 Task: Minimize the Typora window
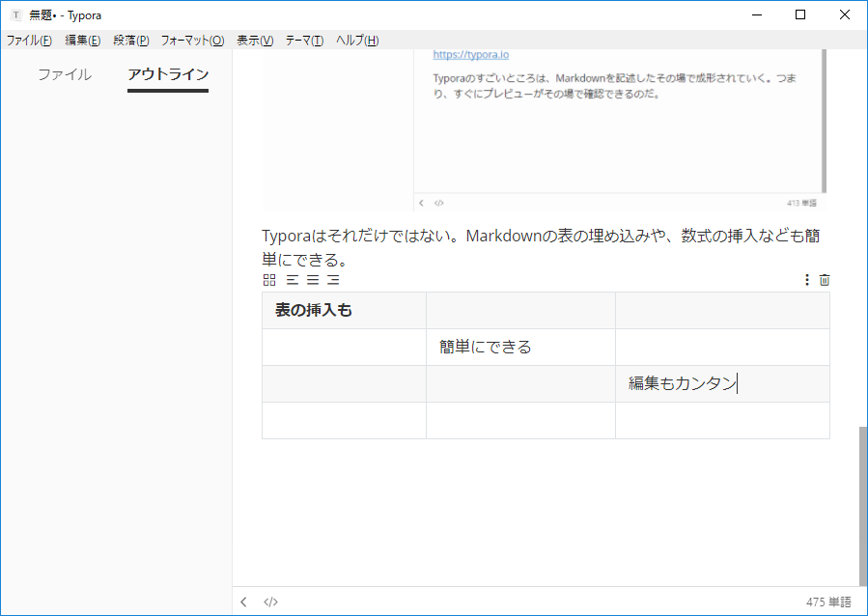tap(757, 14)
